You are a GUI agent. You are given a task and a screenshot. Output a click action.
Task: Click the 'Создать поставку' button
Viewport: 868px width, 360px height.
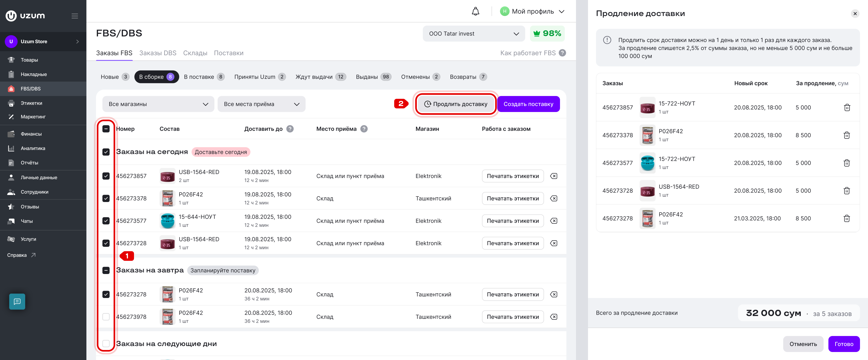[528, 104]
